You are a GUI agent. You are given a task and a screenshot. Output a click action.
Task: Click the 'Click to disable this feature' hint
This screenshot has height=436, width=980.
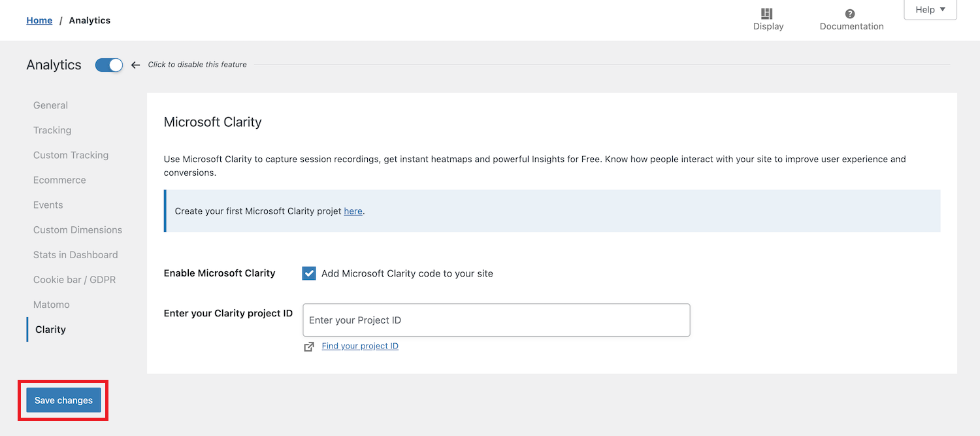(x=197, y=65)
